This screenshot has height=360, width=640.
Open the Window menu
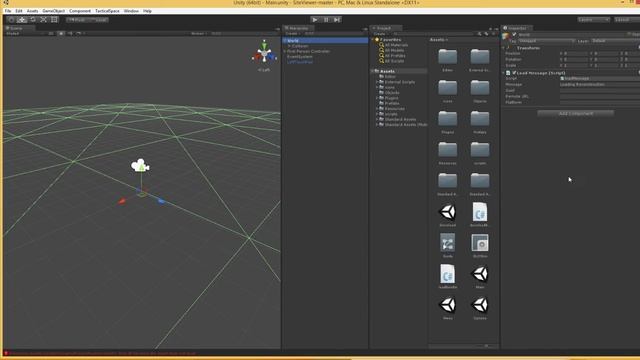coord(131,11)
